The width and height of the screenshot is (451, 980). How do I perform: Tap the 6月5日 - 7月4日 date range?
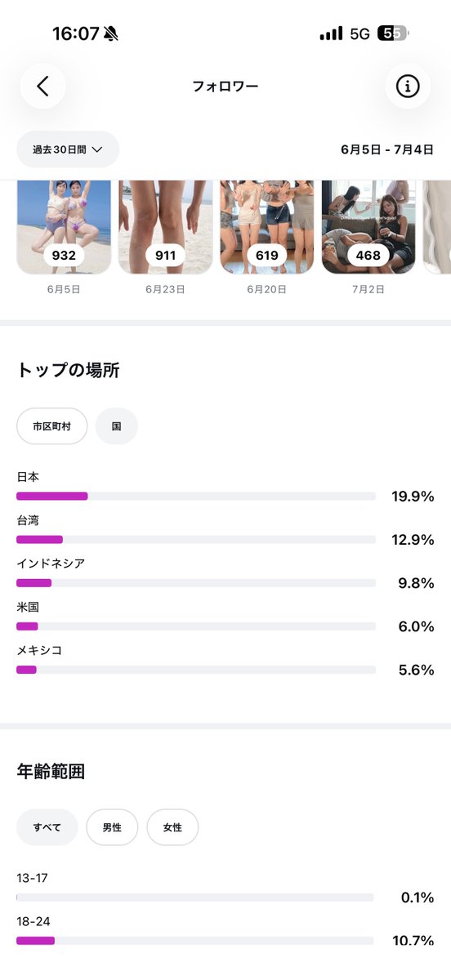[x=387, y=150]
